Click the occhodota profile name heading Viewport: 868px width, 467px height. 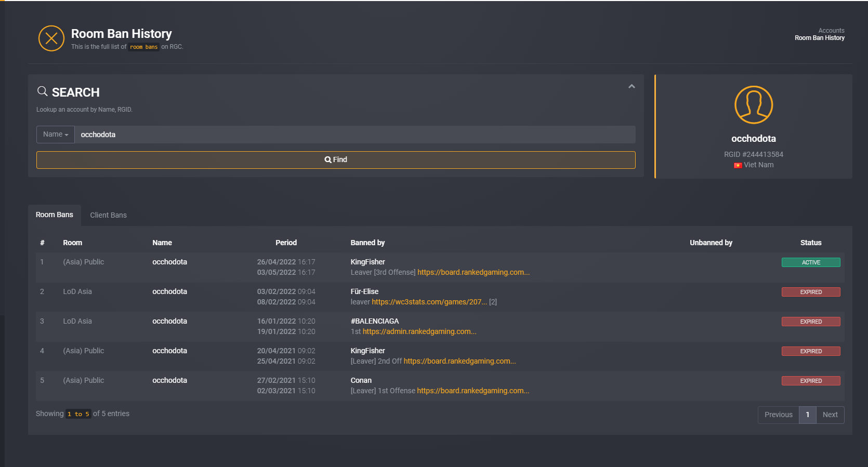(x=754, y=139)
